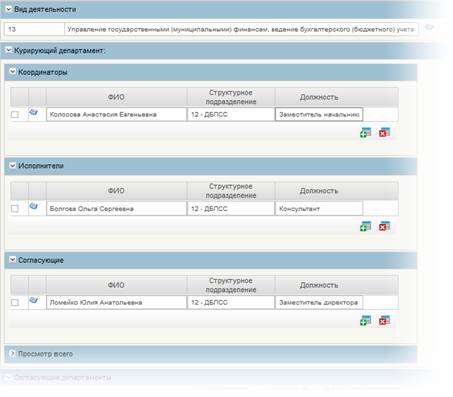Click the Заместитель директора position field
The height and width of the screenshot is (397, 453).
[x=319, y=303]
